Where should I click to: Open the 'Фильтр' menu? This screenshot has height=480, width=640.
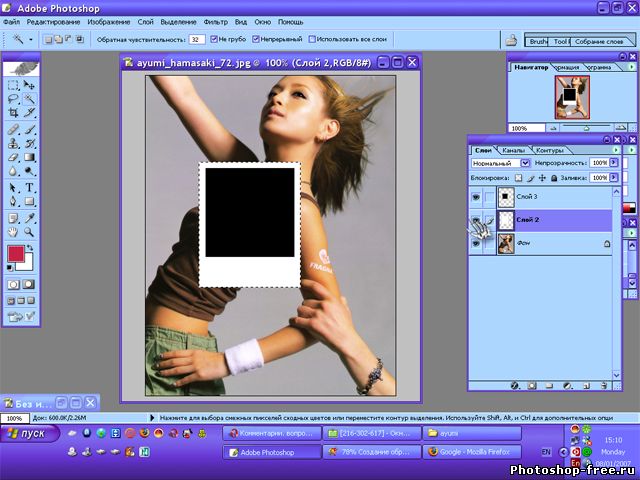(215, 21)
